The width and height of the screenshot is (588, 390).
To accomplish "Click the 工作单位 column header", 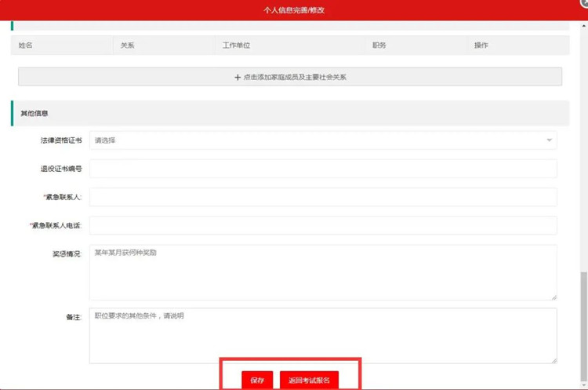I will click(x=236, y=46).
